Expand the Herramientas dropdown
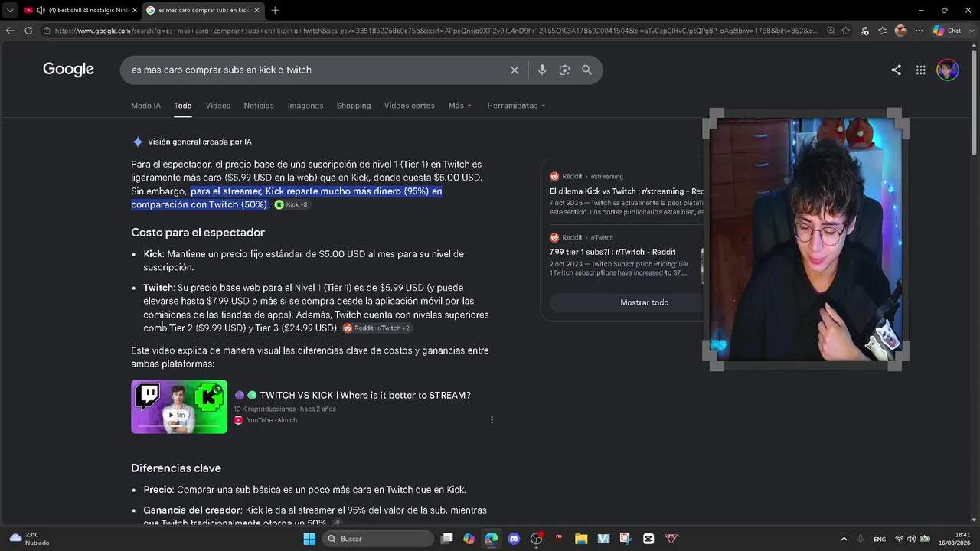 516,106
